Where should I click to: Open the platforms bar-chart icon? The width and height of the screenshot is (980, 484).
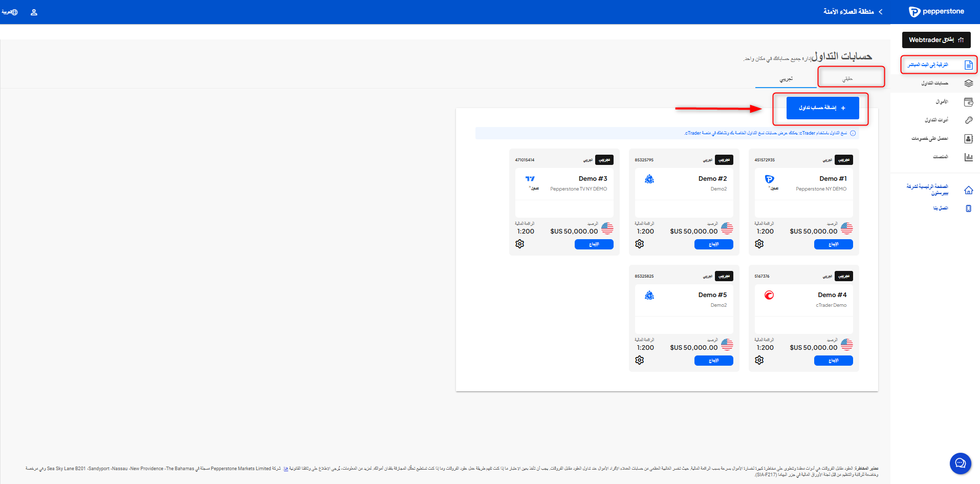968,157
